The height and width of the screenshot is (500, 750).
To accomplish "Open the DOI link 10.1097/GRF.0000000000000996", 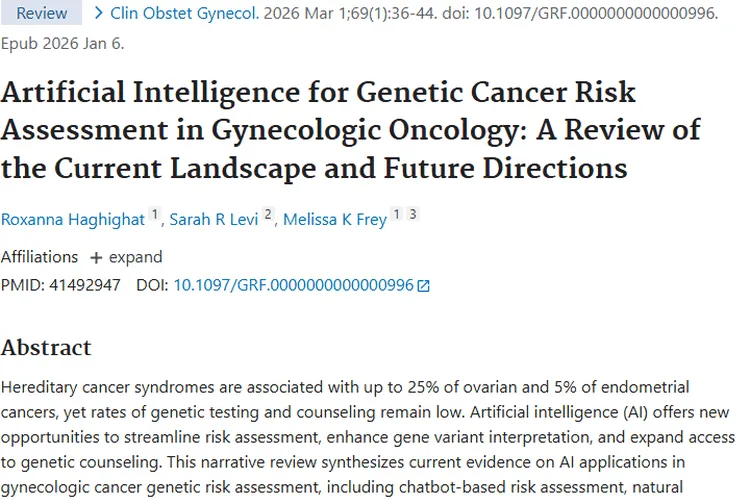I will [x=293, y=285].
